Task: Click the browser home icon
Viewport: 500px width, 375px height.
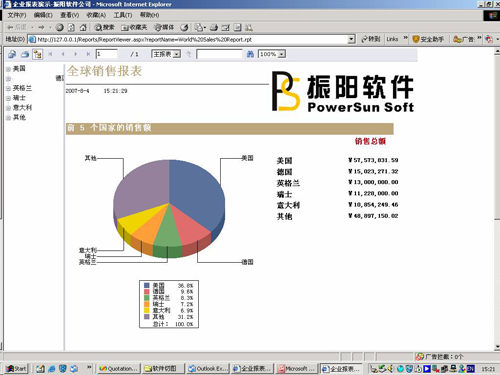Action: [x=83, y=27]
